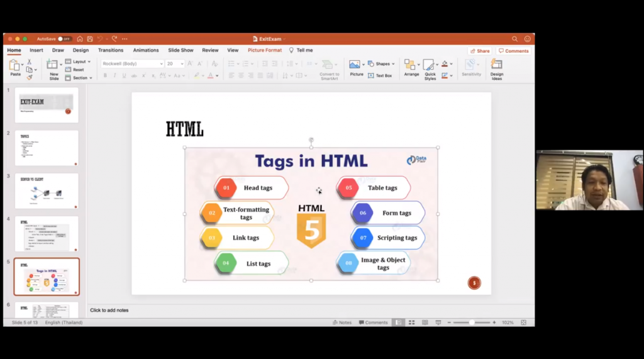This screenshot has height=359, width=644.
Task: Open the Transitions tab
Action: click(x=111, y=50)
